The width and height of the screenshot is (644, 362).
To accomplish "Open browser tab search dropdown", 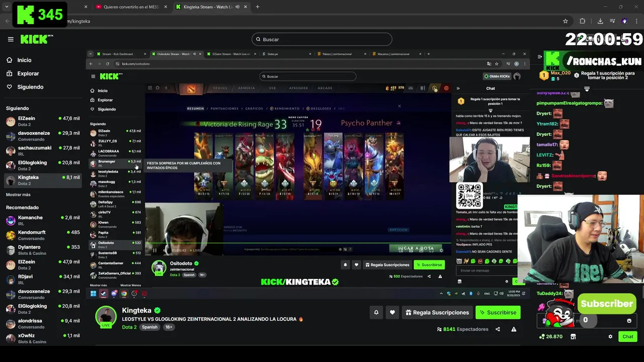I will point(7,7).
